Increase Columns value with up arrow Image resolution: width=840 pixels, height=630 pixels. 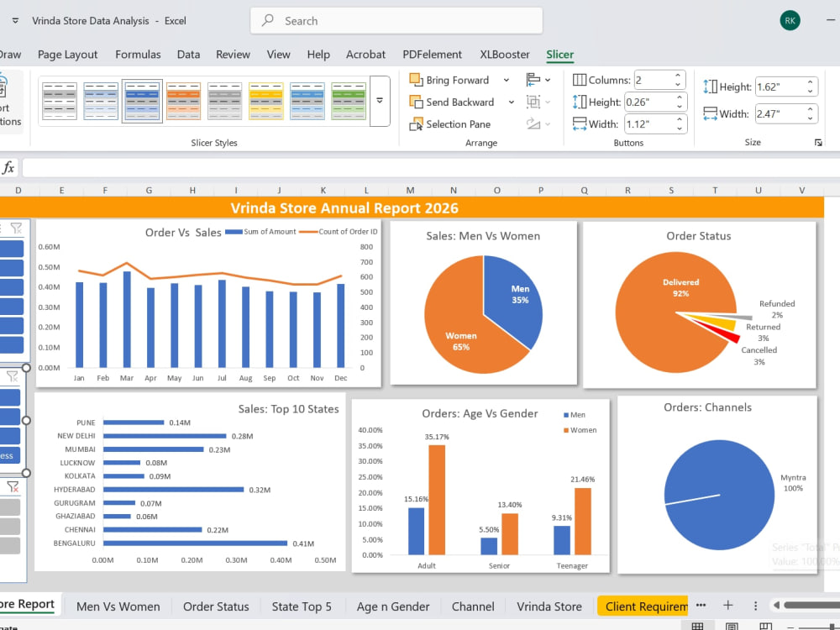(x=678, y=76)
